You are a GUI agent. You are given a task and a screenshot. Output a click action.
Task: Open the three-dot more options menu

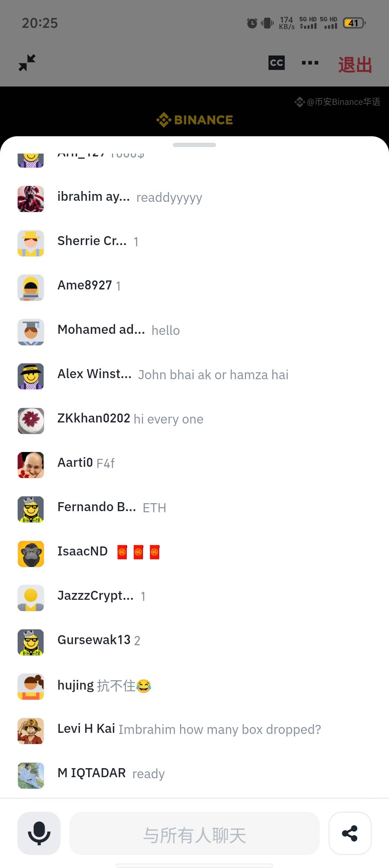(310, 63)
